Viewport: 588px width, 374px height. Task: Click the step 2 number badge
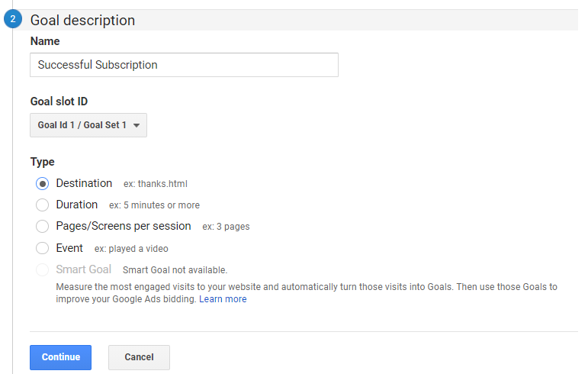point(13,21)
